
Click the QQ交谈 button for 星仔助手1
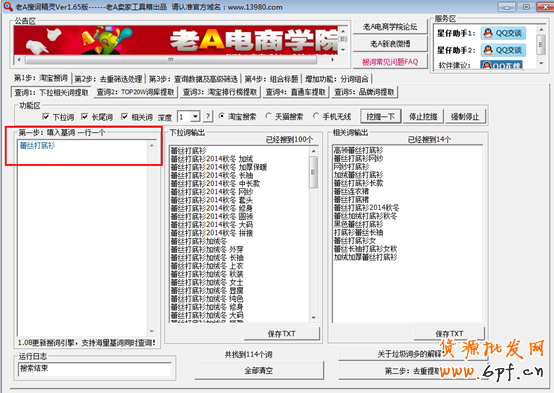pyautogui.click(x=503, y=33)
